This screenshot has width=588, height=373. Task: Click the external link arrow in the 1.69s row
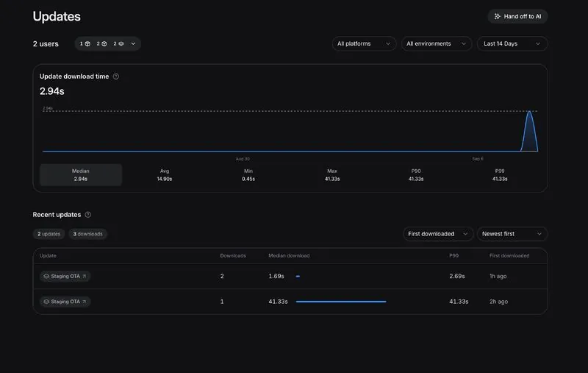pos(85,276)
